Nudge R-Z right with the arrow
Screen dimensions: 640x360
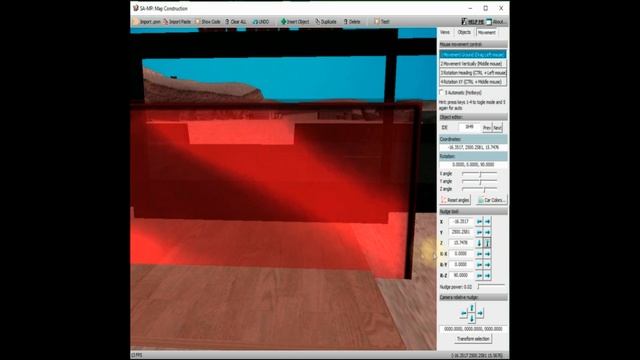coord(487,276)
